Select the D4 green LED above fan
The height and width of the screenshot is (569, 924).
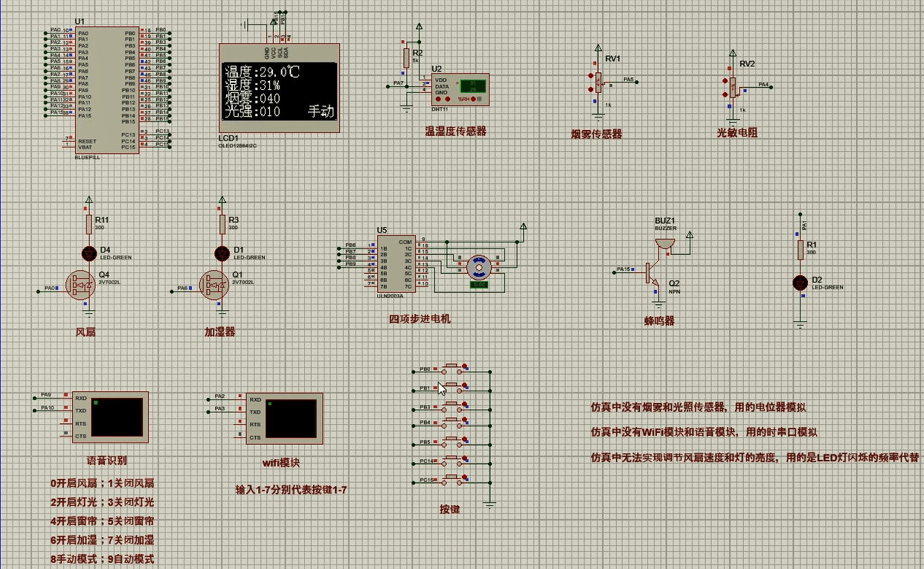[x=89, y=253]
